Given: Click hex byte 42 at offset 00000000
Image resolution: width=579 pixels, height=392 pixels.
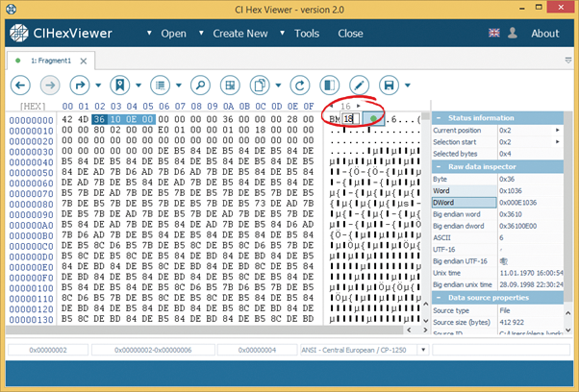Looking at the screenshot, I should tap(67, 119).
